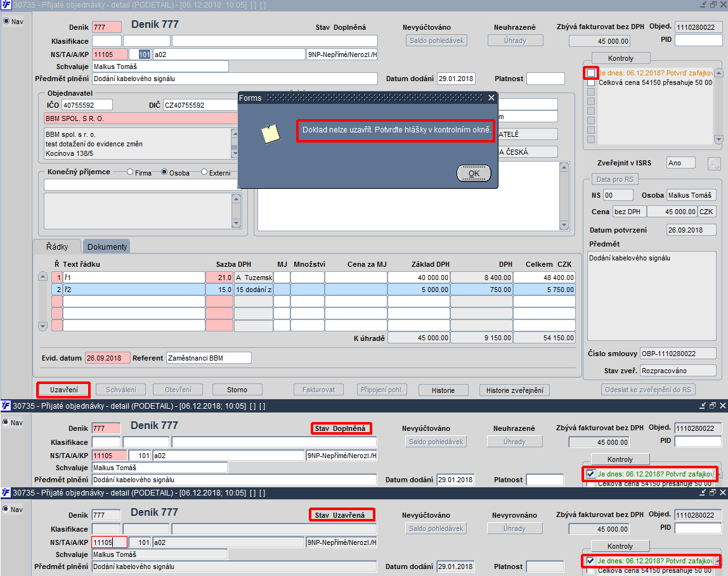Click the Referent field Zaměstnanci BBM
Image resolution: width=728 pixels, height=576 pixels.
(209, 357)
